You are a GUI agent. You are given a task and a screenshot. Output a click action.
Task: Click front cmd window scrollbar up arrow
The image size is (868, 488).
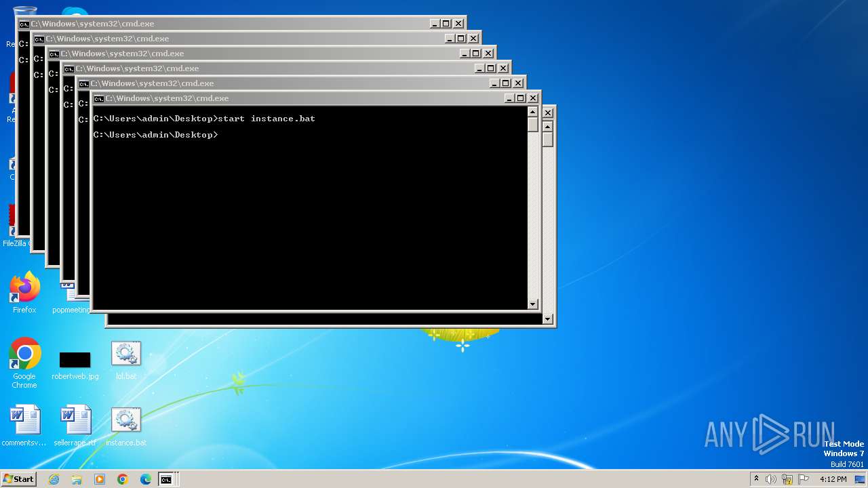[x=532, y=112]
